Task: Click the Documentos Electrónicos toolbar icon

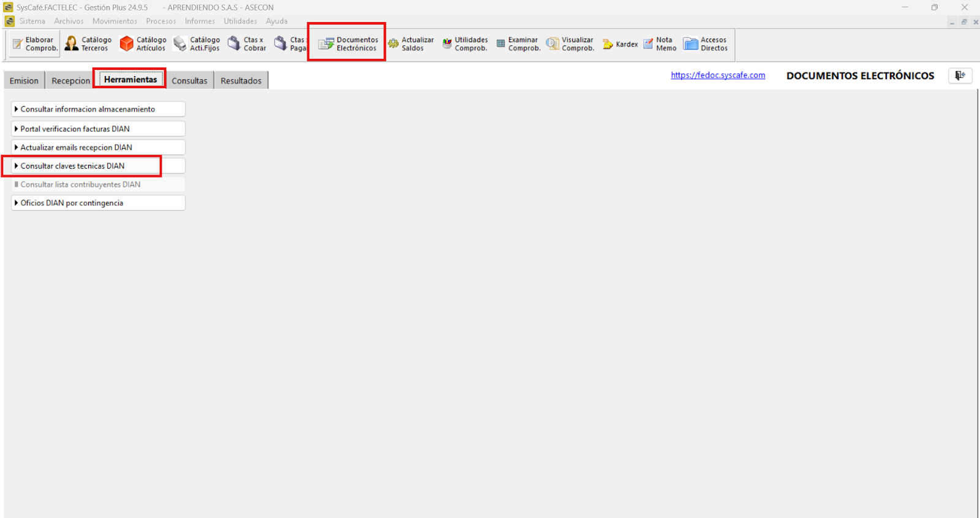Action: pyautogui.click(x=347, y=44)
